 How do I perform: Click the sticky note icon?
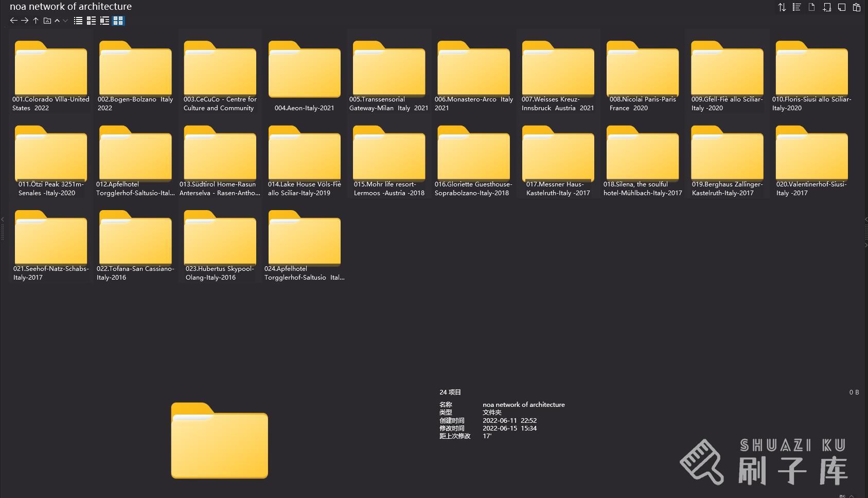842,7
